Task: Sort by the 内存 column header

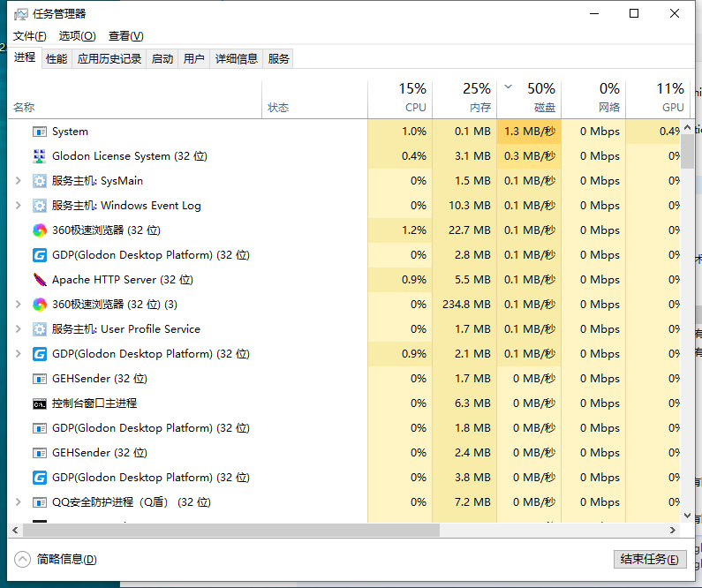Action: (464, 100)
